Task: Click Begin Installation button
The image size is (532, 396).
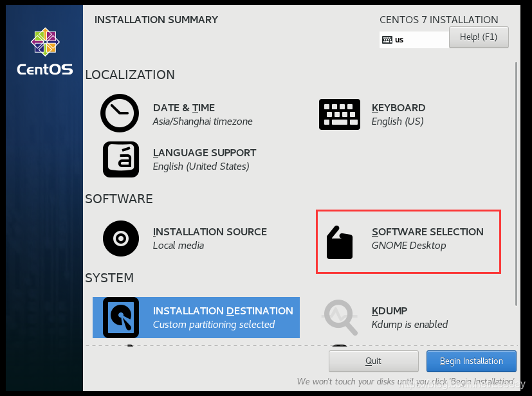Action: (472, 361)
